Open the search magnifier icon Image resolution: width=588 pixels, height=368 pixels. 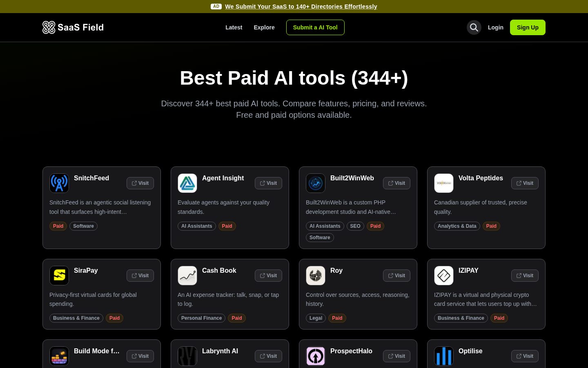[x=474, y=27]
